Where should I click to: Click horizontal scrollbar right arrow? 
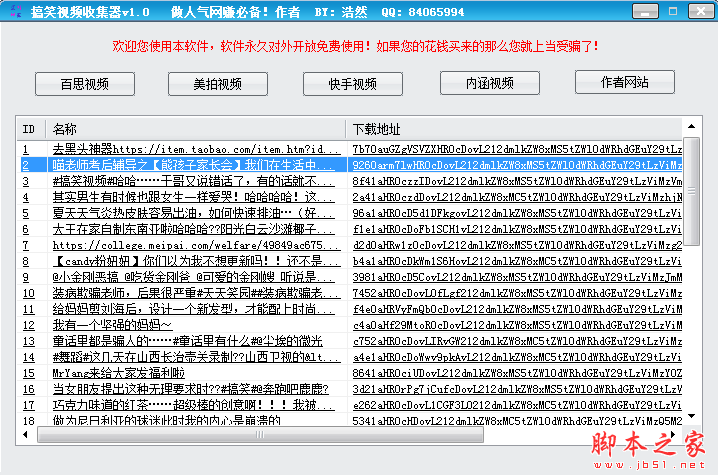676,436
